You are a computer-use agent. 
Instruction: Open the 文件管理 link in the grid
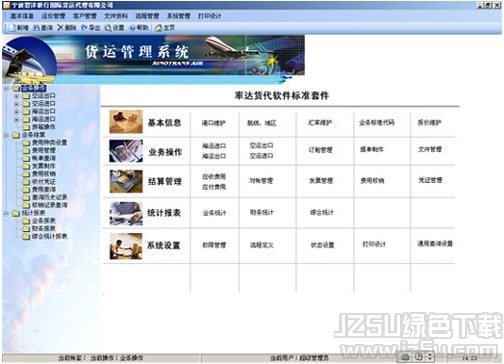430,149
